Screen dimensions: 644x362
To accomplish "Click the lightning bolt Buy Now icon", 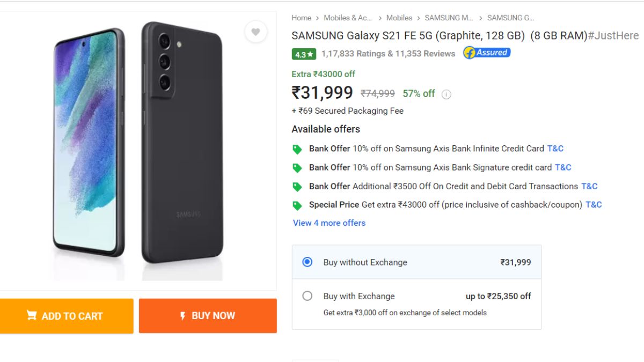I will [182, 316].
